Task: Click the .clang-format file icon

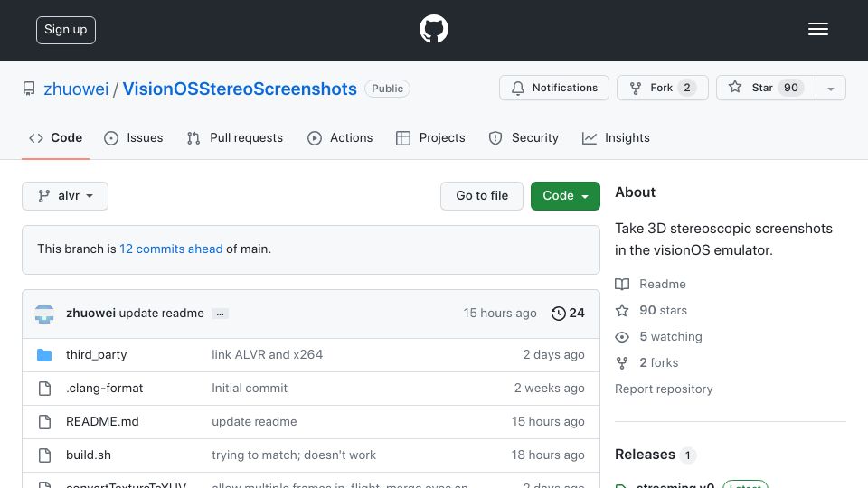Action: click(45, 389)
